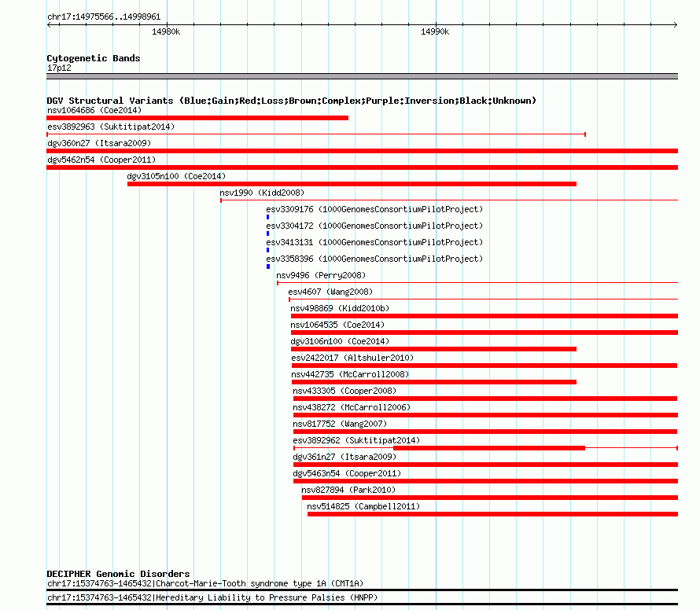Image resolution: width=700 pixels, height=610 pixels.
Task: Click the left arrow at ruler start
Action: tap(49, 24)
